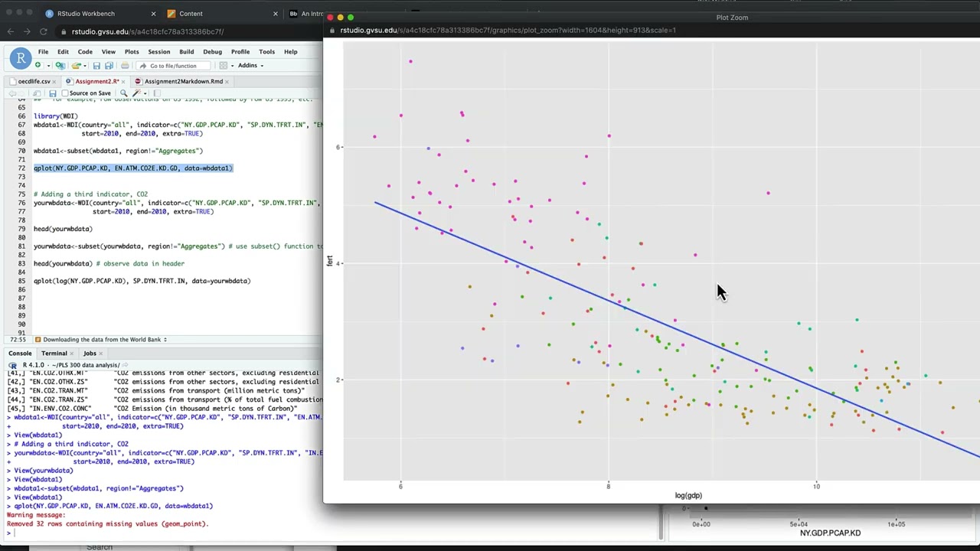Screen dimensions: 980x551
Task: Click the browser back button
Action: point(10,31)
